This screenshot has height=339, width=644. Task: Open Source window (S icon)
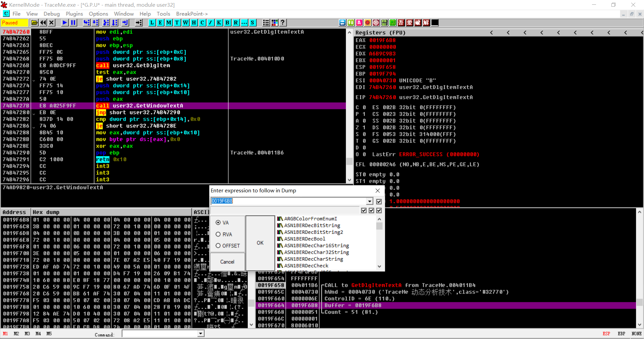tap(253, 22)
